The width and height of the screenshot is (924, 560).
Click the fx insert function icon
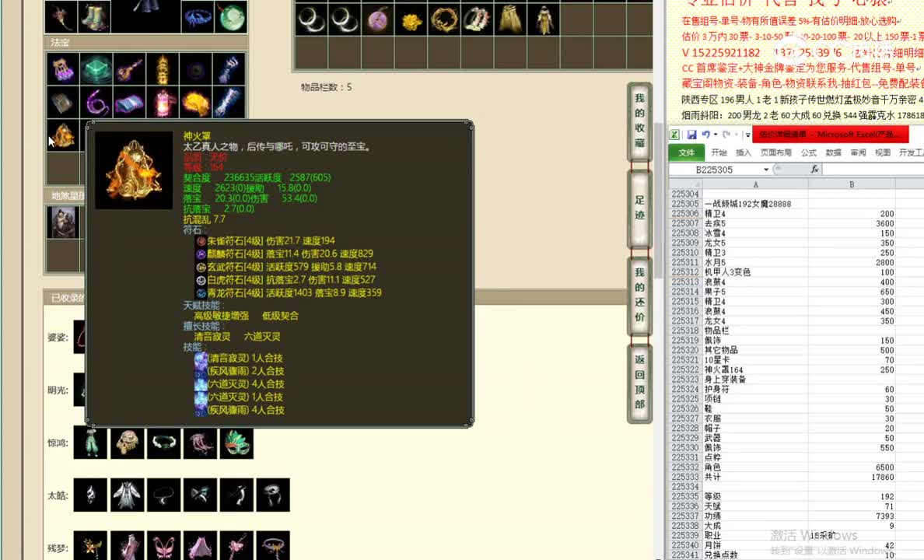814,170
